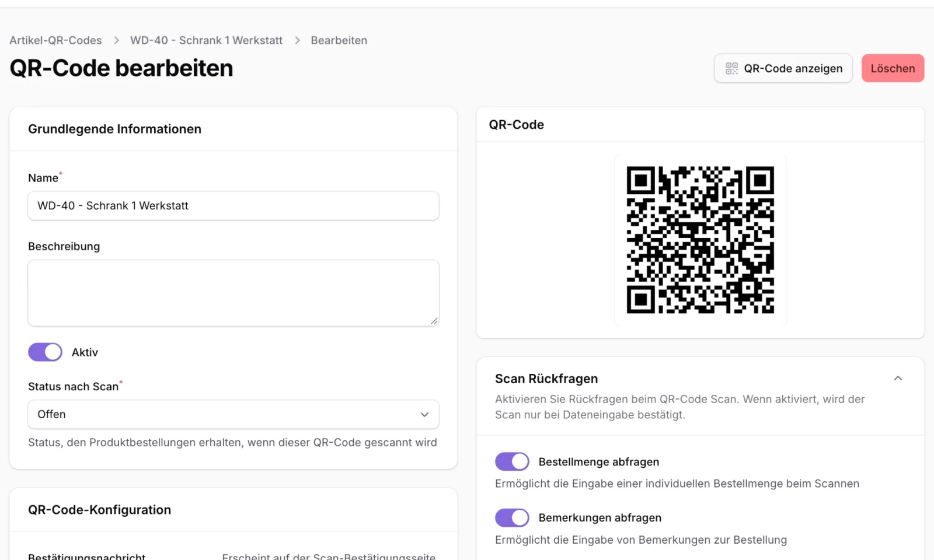Toggle the Aktiv switch
The width and height of the screenshot is (934, 560).
45,352
